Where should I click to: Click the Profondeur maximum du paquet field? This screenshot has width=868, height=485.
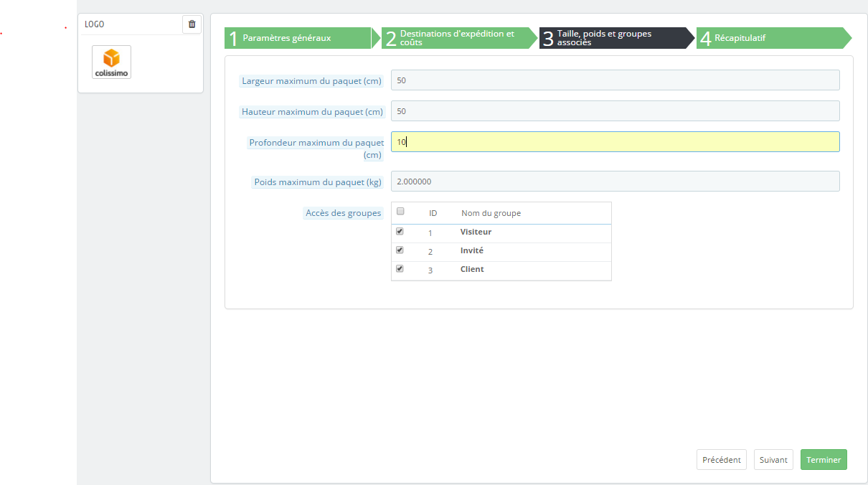(x=615, y=142)
